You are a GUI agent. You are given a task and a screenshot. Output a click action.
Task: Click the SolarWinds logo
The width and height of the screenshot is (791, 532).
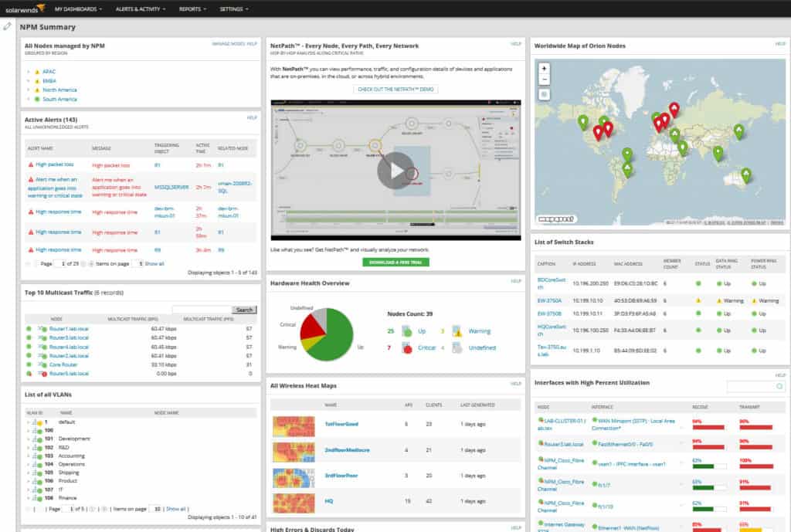click(x=25, y=8)
